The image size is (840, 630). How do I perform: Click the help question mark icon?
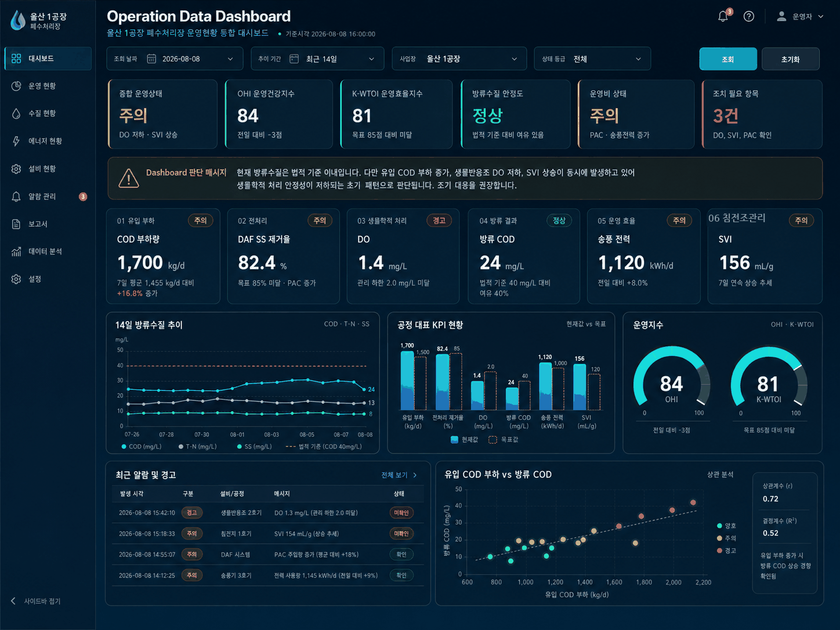click(749, 16)
